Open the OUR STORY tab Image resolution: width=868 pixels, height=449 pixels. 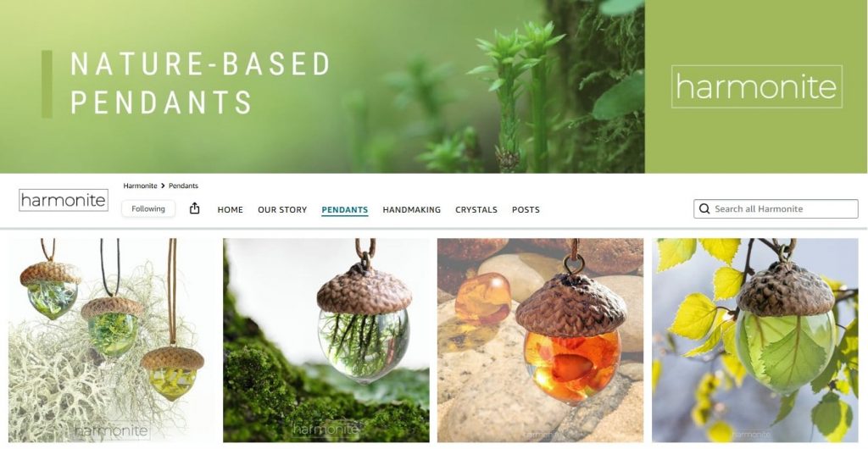point(282,209)
